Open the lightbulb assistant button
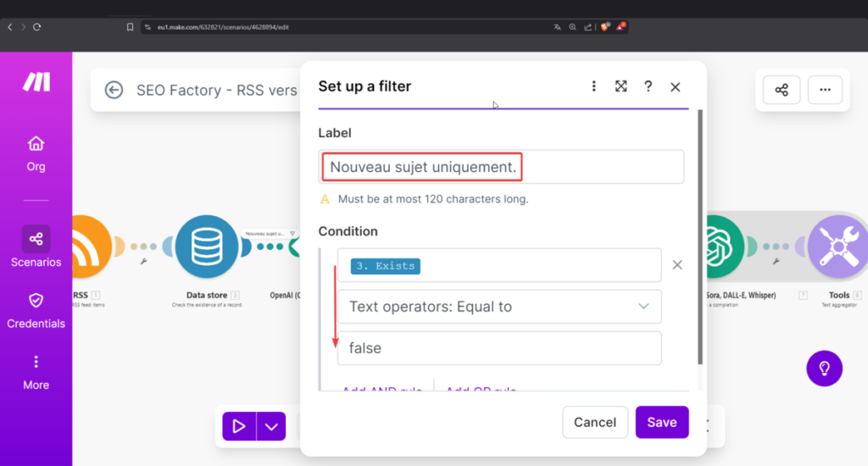Image resolution: width=868 pixels, height=466 pixels. 824,369
